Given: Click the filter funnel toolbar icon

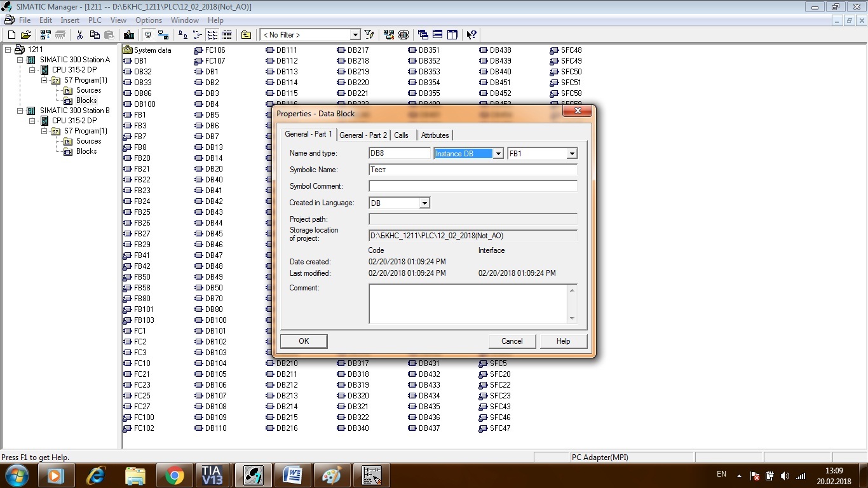Looking at the screenshot, I should click(x=369, y=35).
